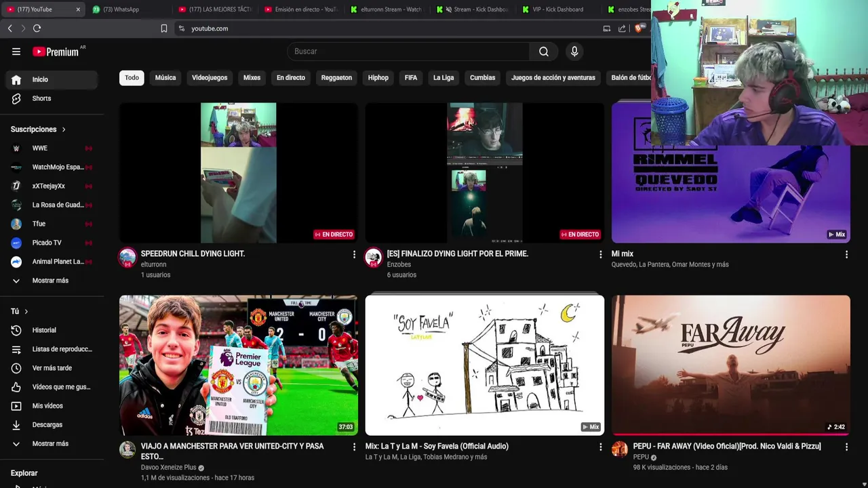Open Videos que me gustan sidebar item
868x488 pixels.
tap(52, 387)
